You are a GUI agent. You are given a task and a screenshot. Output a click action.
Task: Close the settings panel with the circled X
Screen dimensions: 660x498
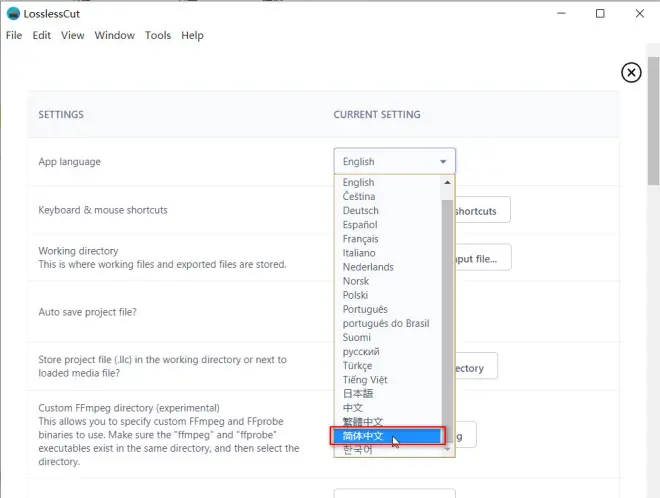click(x=631, y=72)
